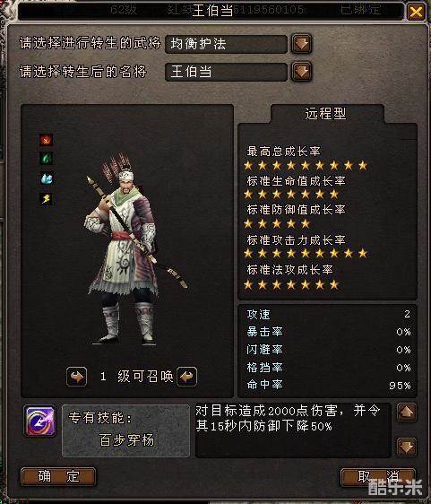This screenshot has height=504, width=431.
Task: Click the blue ice crystal icon
Action: click(47, 178)
